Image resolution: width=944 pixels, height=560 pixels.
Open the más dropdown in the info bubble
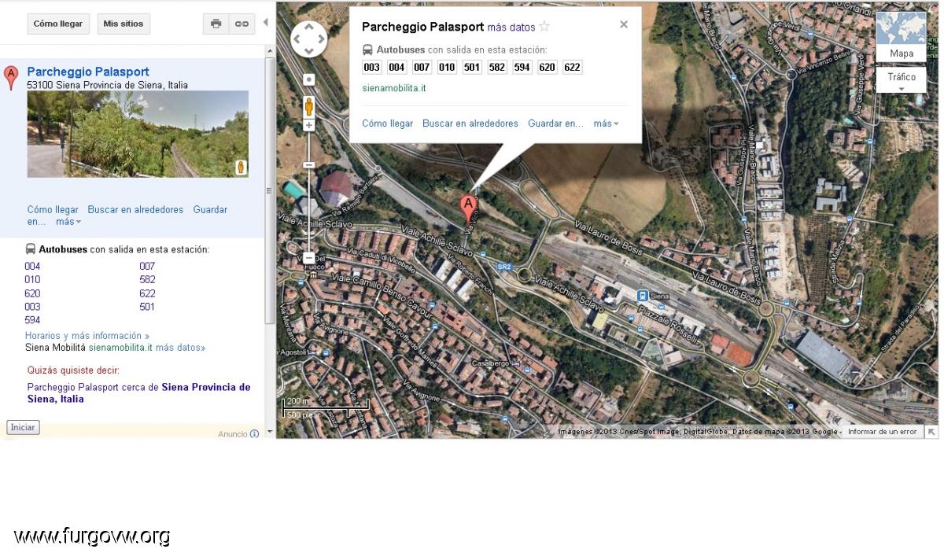pyautogui.click(x=607, y=123)
